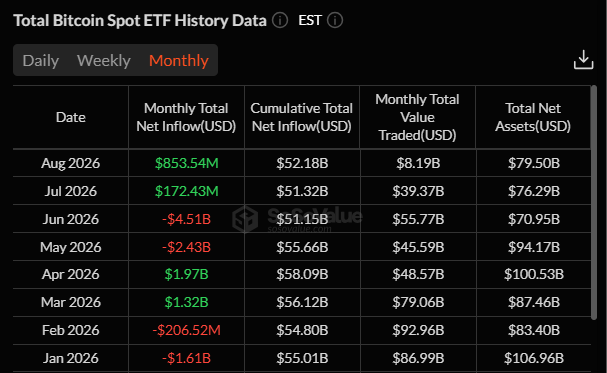Select the Monthly tab

[179, 60]
